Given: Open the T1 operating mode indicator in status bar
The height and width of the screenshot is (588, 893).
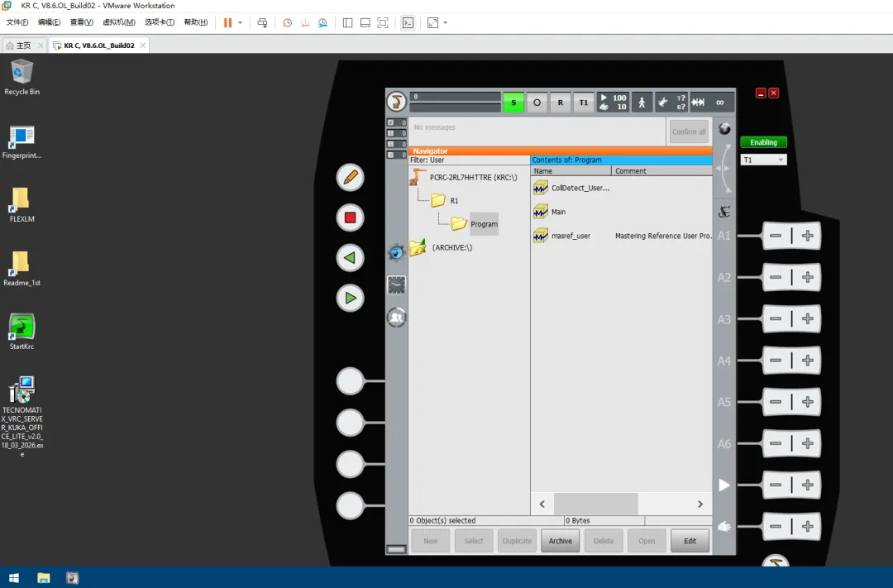Looking at the screenshot, I should [584, 103].
